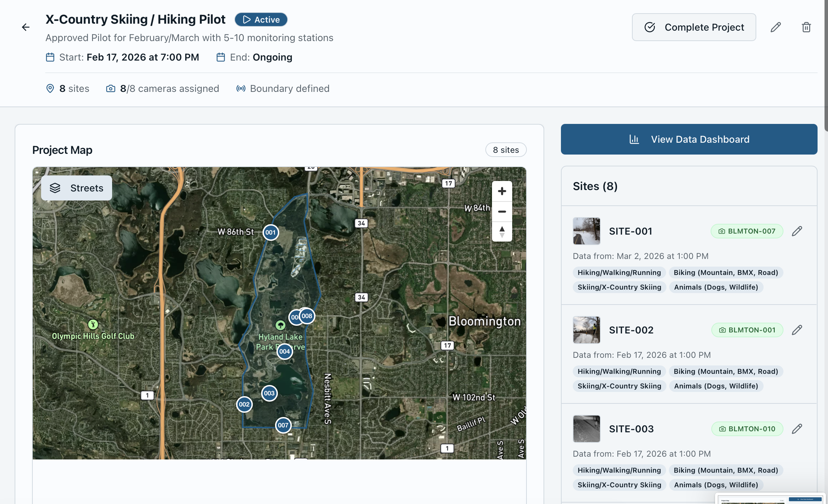Edit SITE-001 using its pencil icon
This screenshot has width=828, height=504.
click(x=797, y=231)
